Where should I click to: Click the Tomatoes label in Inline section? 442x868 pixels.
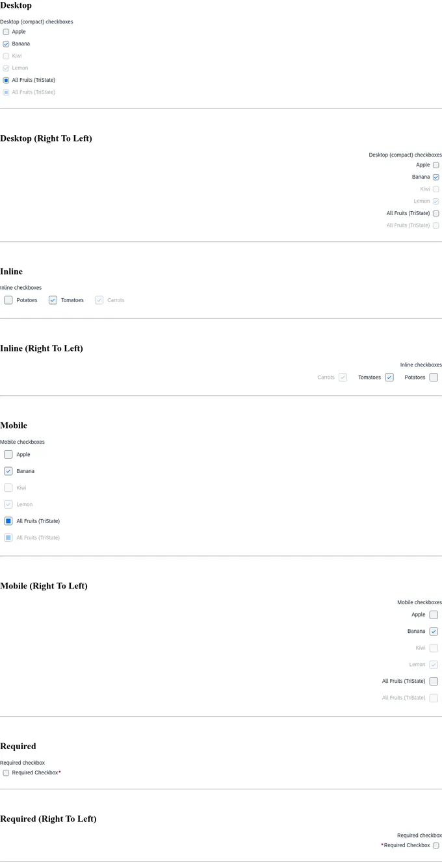tap(72, 300)
